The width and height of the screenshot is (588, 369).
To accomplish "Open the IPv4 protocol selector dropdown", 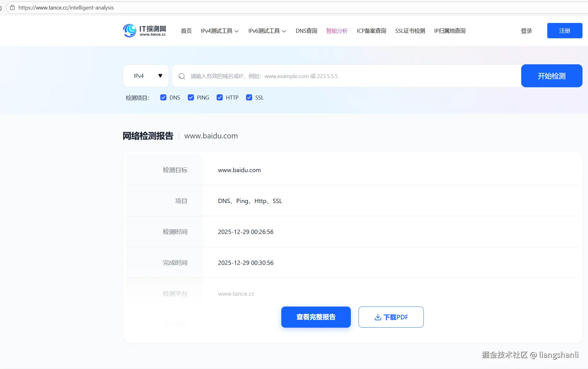I will pos(146,76).
